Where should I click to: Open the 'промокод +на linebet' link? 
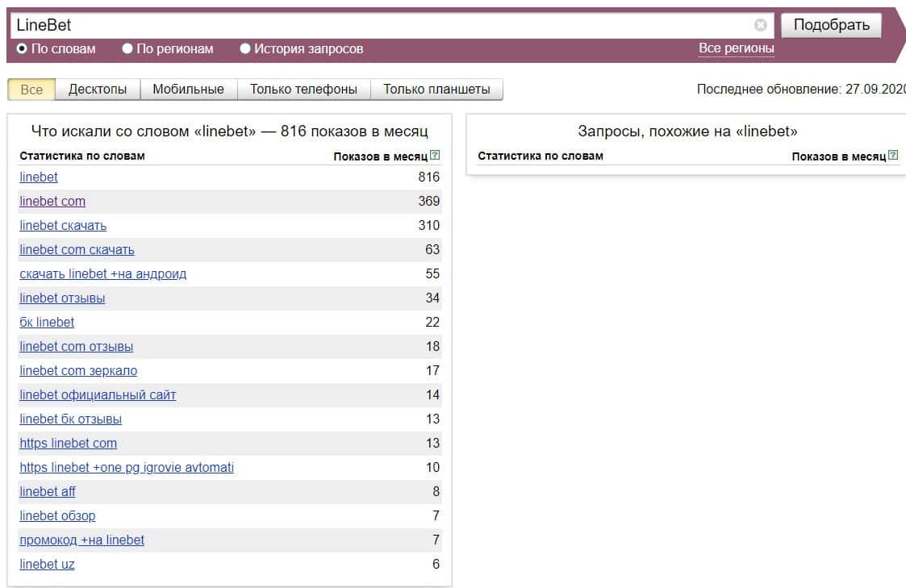[82, 540]
